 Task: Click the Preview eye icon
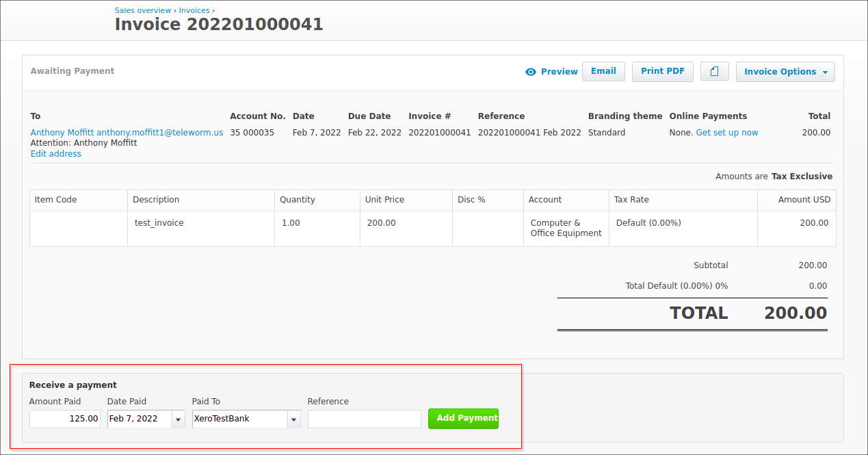(531, 72)
